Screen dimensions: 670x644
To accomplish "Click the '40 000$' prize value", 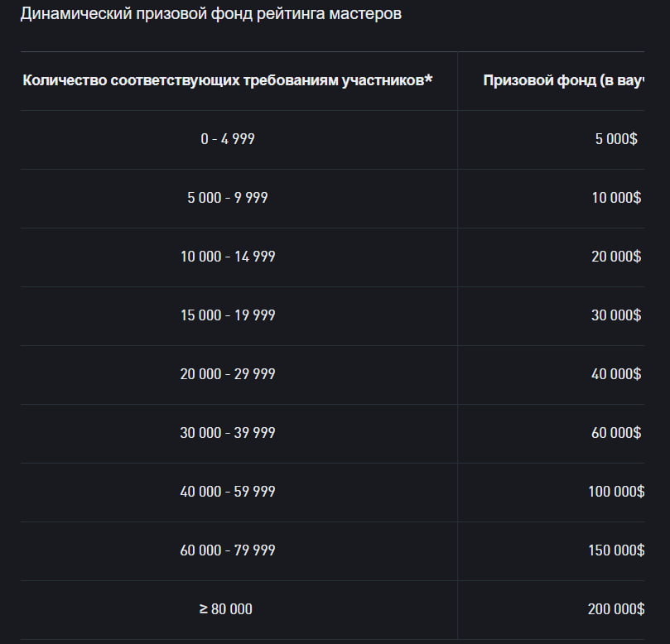I will point(616,374).
